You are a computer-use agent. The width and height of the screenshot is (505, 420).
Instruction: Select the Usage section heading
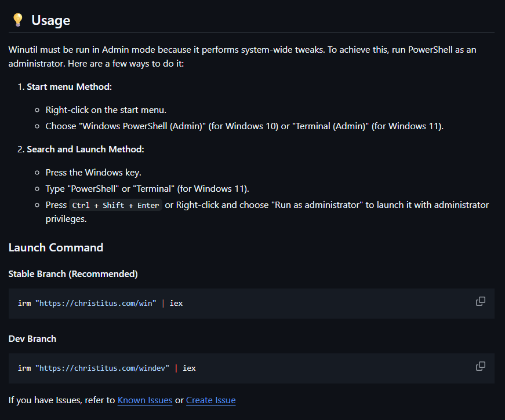(50, 20)
